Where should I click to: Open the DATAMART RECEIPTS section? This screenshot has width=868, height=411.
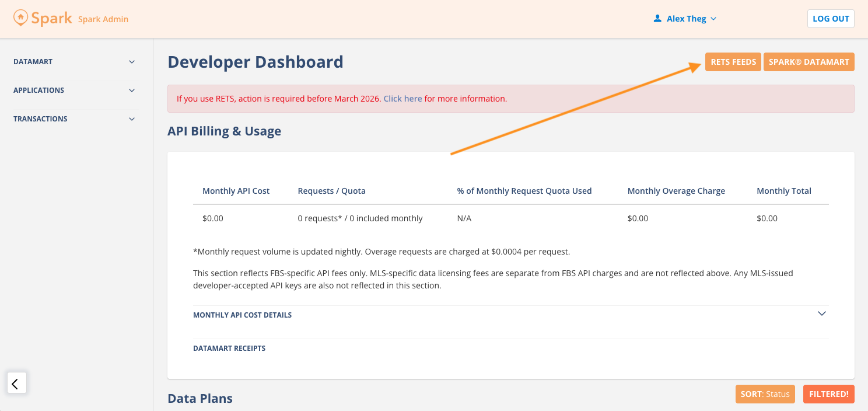pyautogui.click(x=229, y=349)
